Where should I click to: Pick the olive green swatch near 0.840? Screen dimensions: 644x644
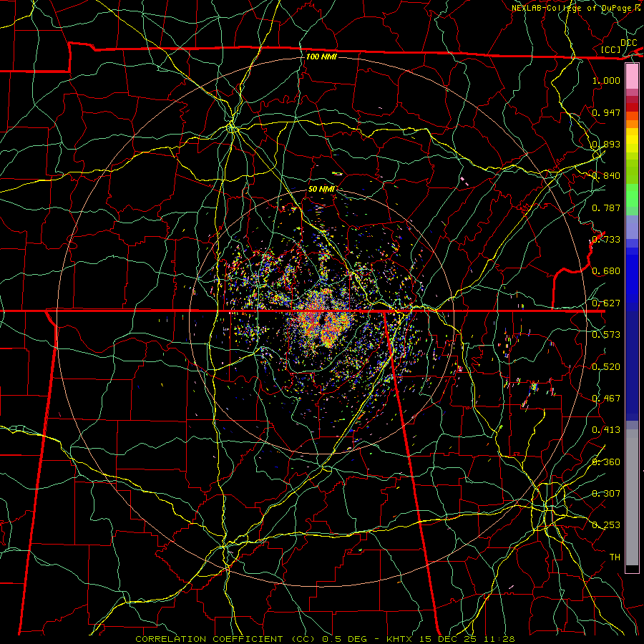[x=632, y=172]
